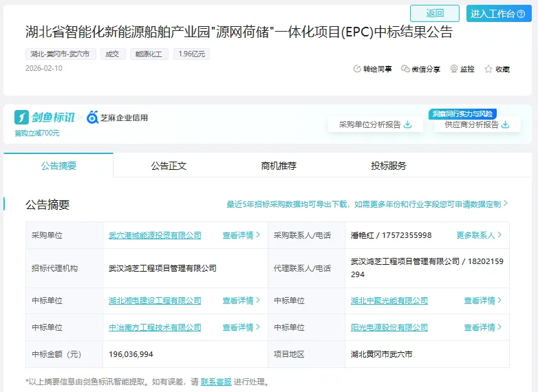
Task: Open the 投标服务 tab
Action: coord(389,166)
